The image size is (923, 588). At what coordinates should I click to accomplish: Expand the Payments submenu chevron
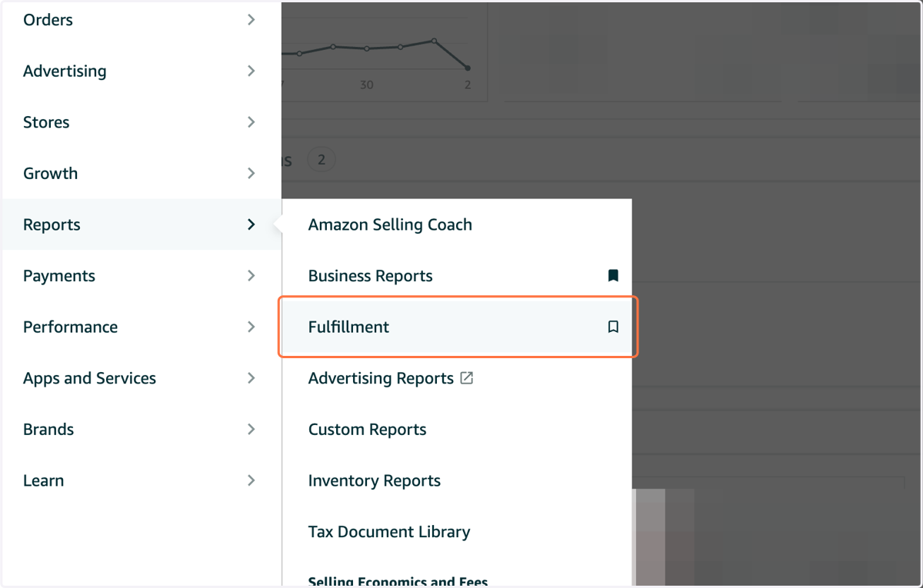pyautogui.click(x=252, y=275)
